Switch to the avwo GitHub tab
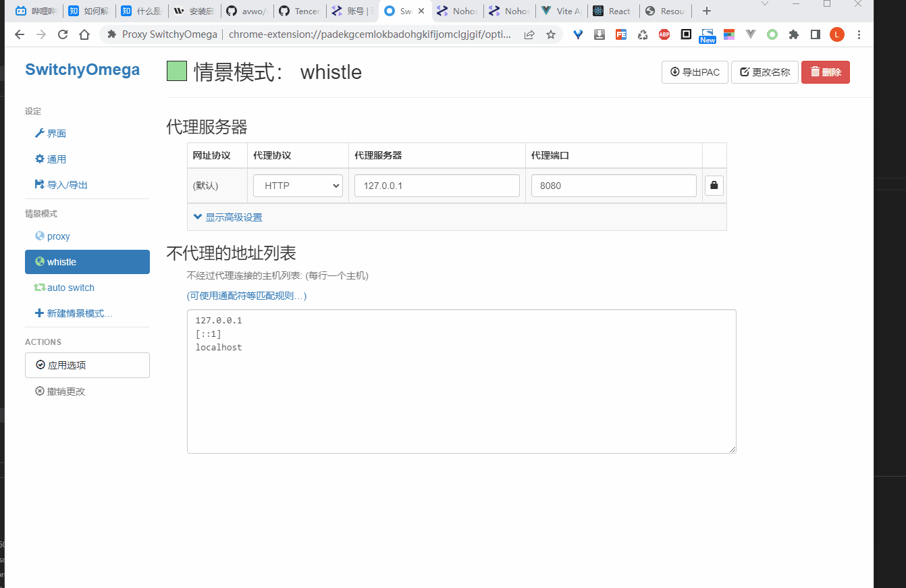Screen dimensions: 906x588 coord(246,11)
